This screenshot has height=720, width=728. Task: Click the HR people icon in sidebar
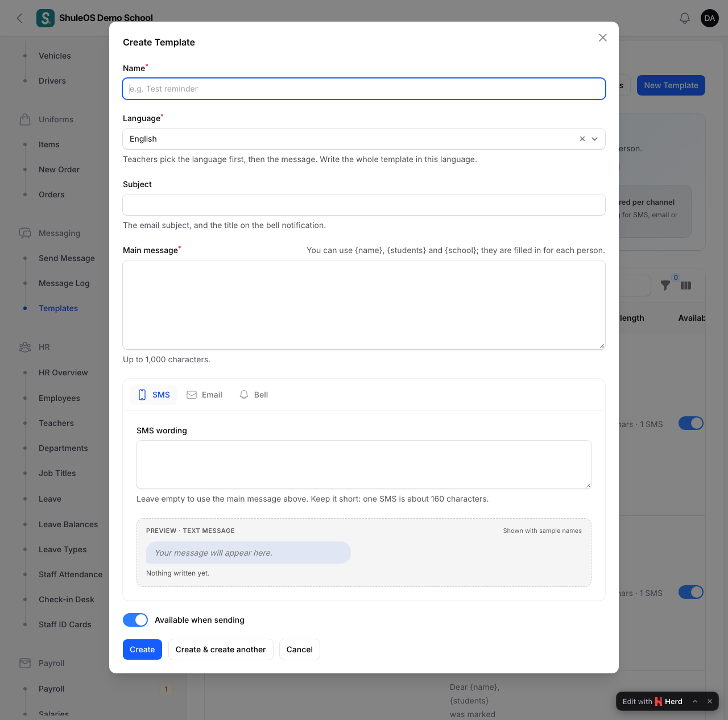click(25, 347)
